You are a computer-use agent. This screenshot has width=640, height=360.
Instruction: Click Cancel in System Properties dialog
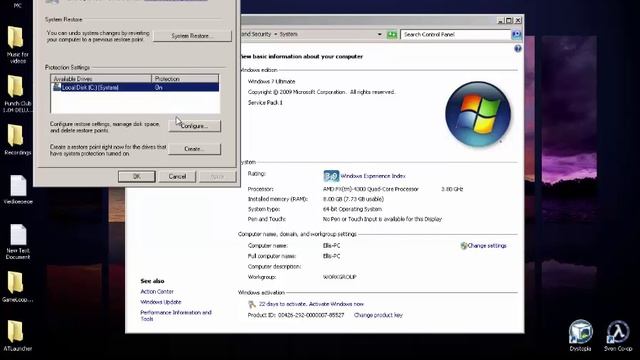point(177,176)
